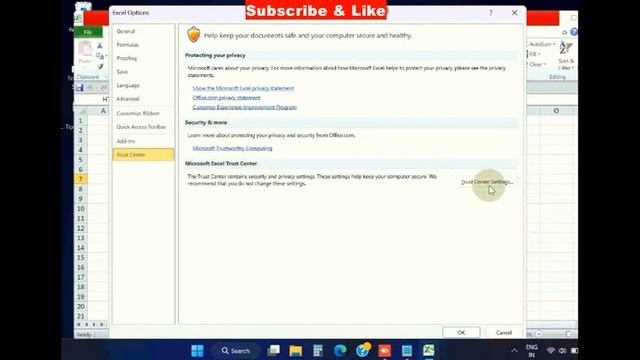
Task: Click the Save floppy disk icon
Action: [80, 87]
